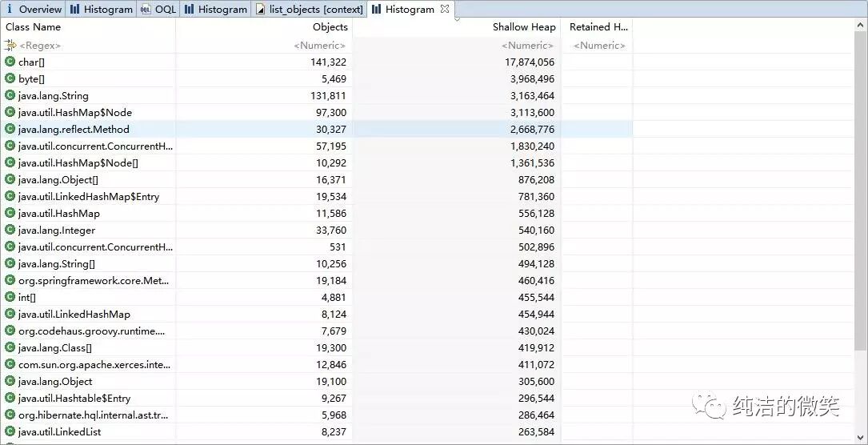Open the list_objects [context] tab
Viewport: 868px width, 445px height.
click(310, 10)
